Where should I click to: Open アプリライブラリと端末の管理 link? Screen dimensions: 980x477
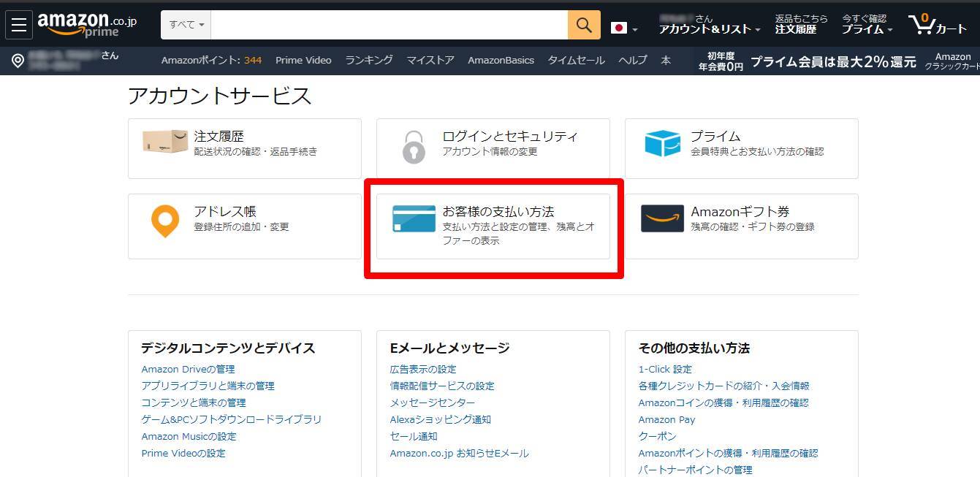click(x=208, y=386)
